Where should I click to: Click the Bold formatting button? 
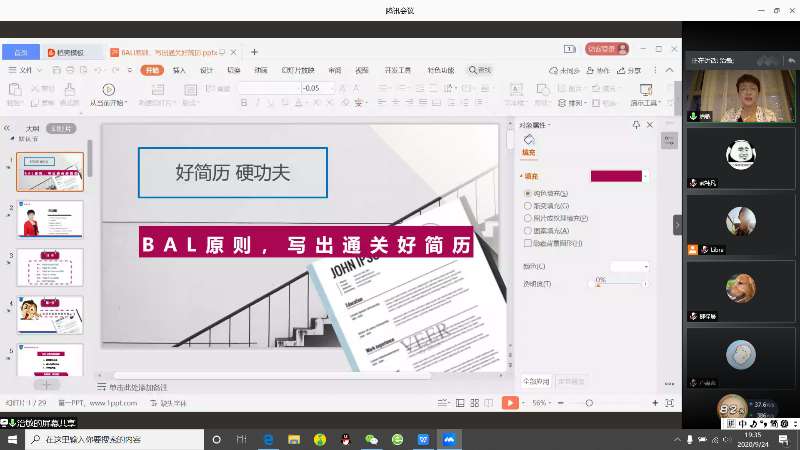point(244,103)
